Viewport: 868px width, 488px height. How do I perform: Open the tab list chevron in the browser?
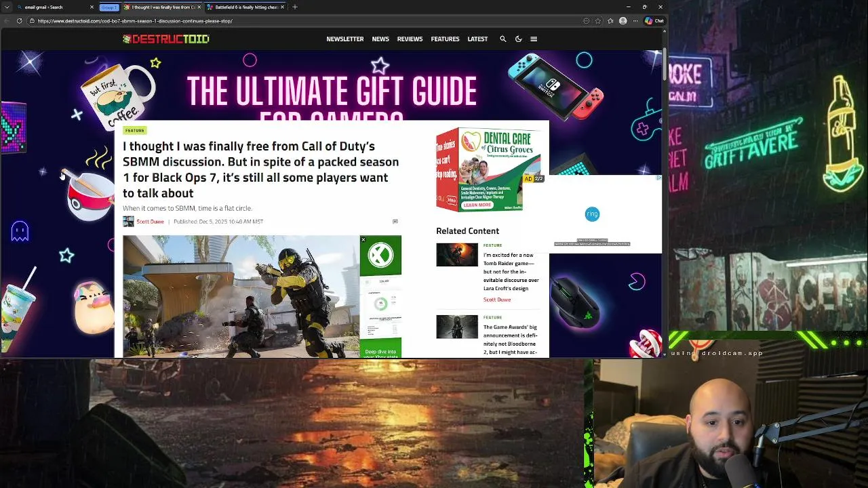(6, 7)
